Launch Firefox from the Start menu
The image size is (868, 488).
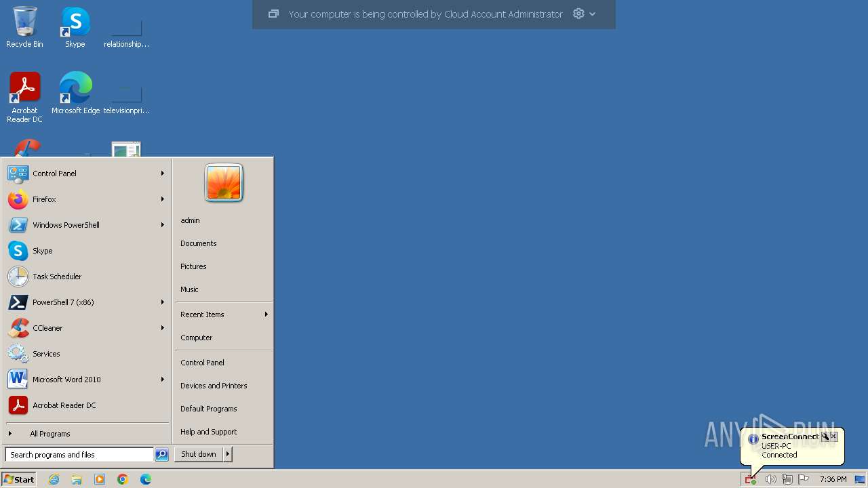[86, 199]
